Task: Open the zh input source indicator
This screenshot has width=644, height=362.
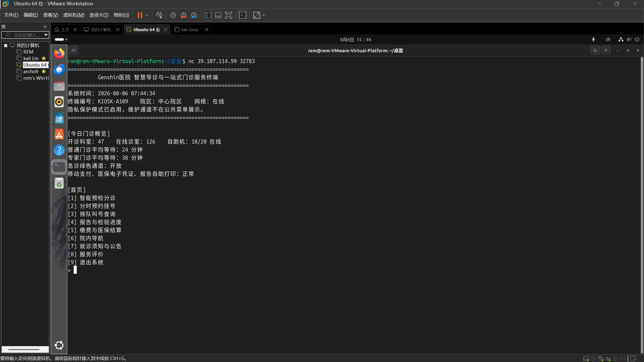Action: [608, 39]
